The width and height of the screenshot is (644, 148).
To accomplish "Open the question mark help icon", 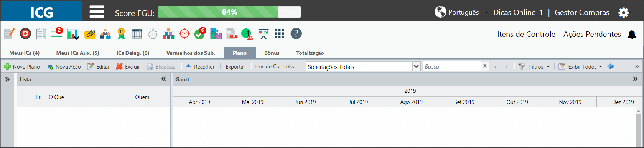I will click(296, 34).
